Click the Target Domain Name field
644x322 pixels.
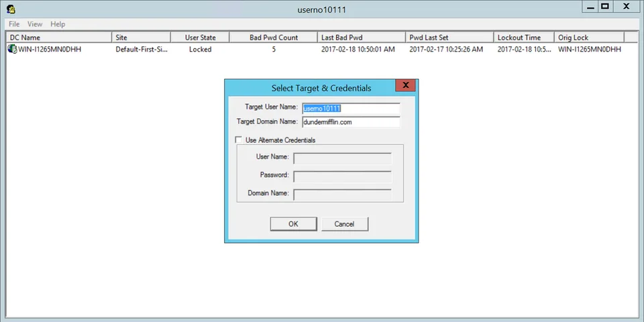pos(351,122)
